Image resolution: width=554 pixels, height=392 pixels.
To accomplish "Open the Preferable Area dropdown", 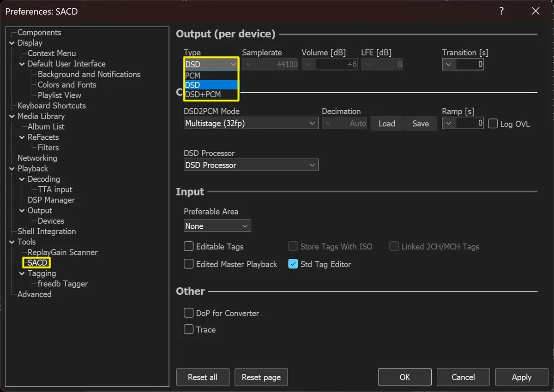I will [217, 226].
